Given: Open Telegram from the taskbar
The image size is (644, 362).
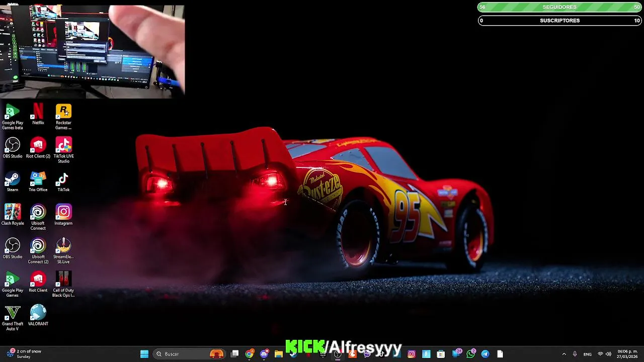Looking at the screenshot, I should point(486,354).
